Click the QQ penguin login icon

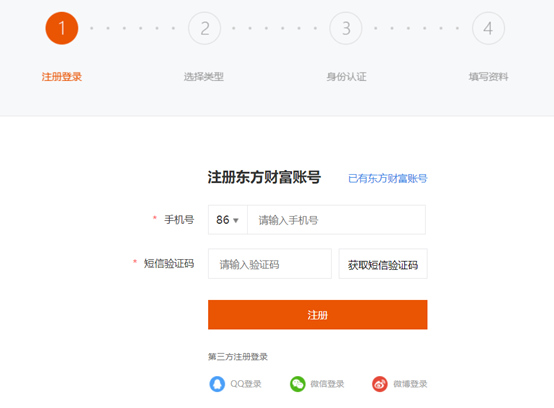217,384
